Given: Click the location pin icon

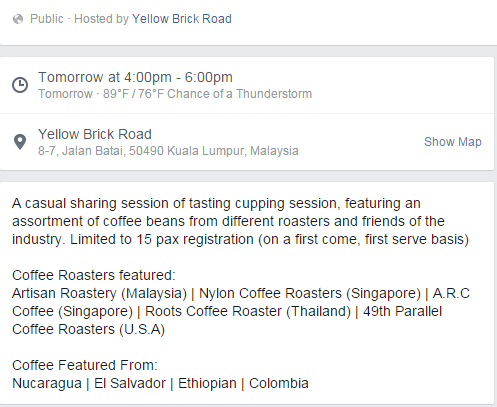Looking at the screenshot, I should point(20,142).
